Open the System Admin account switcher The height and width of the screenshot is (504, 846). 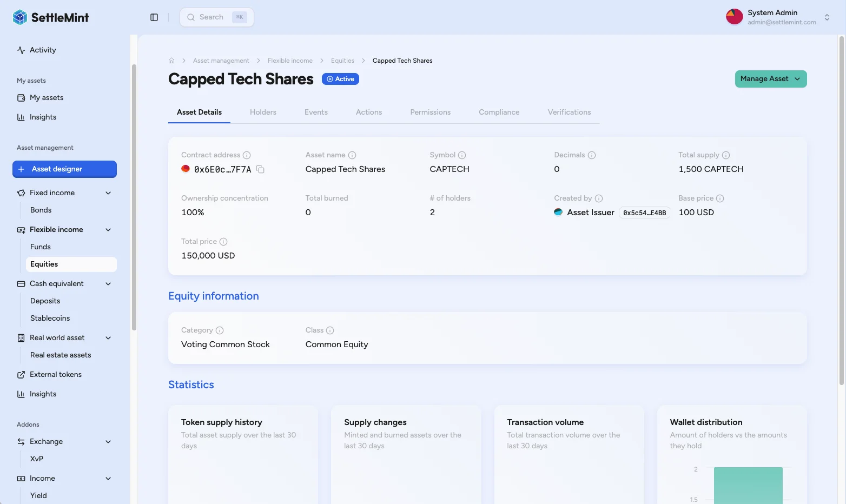[x=827, y=17]
